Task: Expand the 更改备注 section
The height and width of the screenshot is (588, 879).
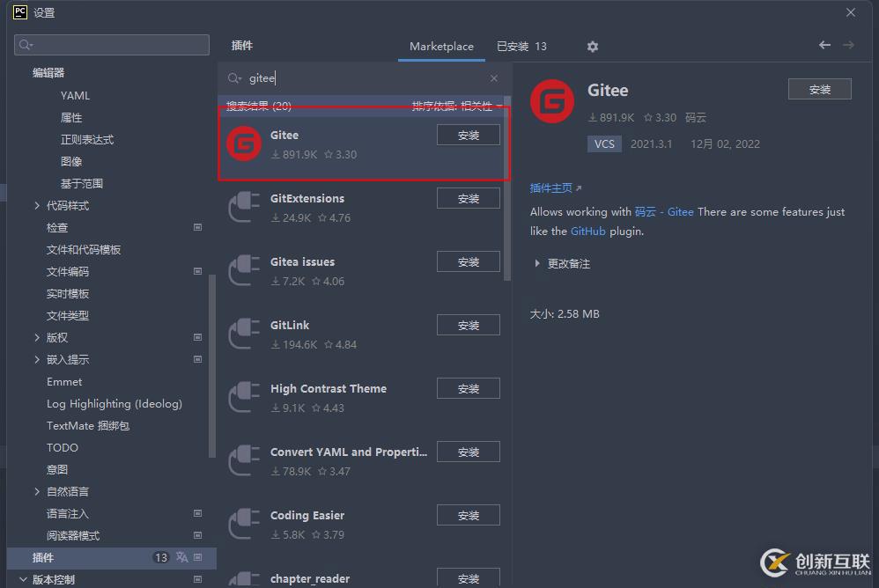Action: tap(537, 263)
